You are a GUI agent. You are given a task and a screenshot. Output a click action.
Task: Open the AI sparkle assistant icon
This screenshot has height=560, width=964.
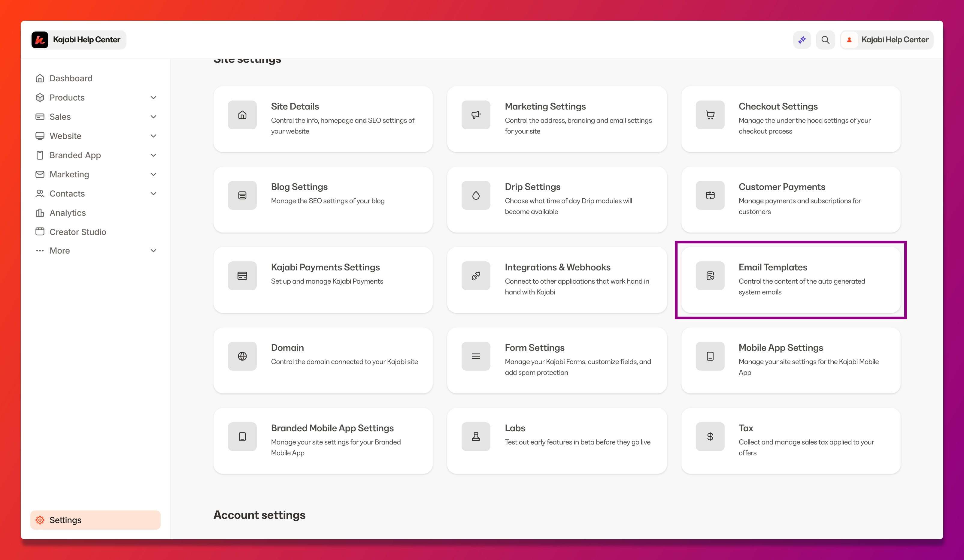[x=802, y=40]
